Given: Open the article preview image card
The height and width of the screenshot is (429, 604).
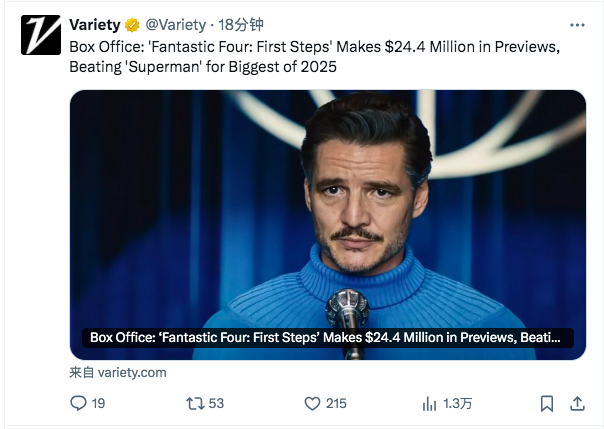Looking at the screenshot, I should [328, 225].
